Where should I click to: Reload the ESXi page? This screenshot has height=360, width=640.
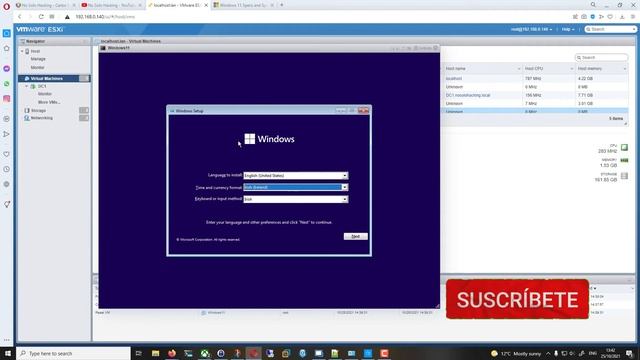point(41,17)
